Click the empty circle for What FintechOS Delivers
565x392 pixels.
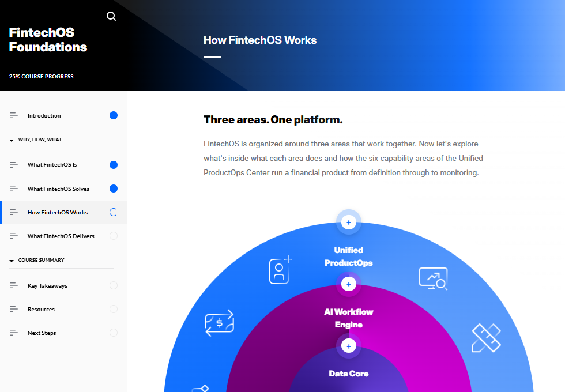coord(114,236)
